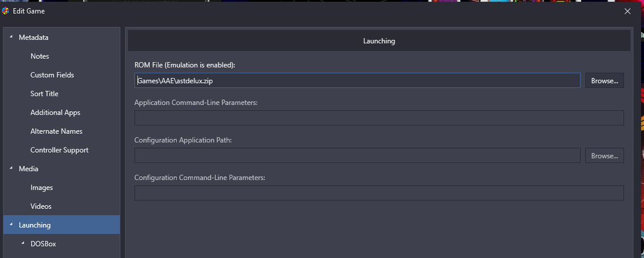Open Videos under Media
Screen dimensions: 644x258
point(41,206)
